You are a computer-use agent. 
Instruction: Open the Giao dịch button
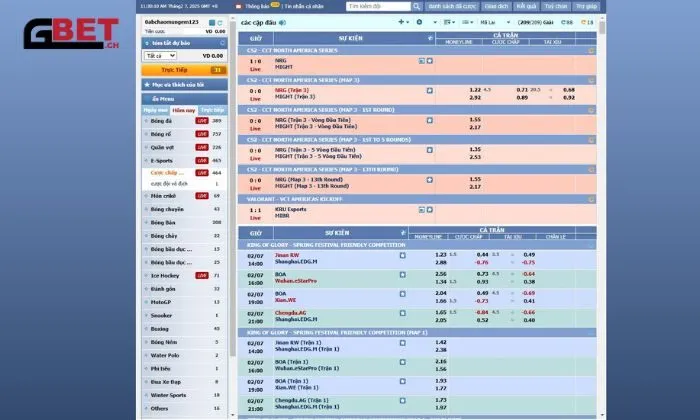496,6
